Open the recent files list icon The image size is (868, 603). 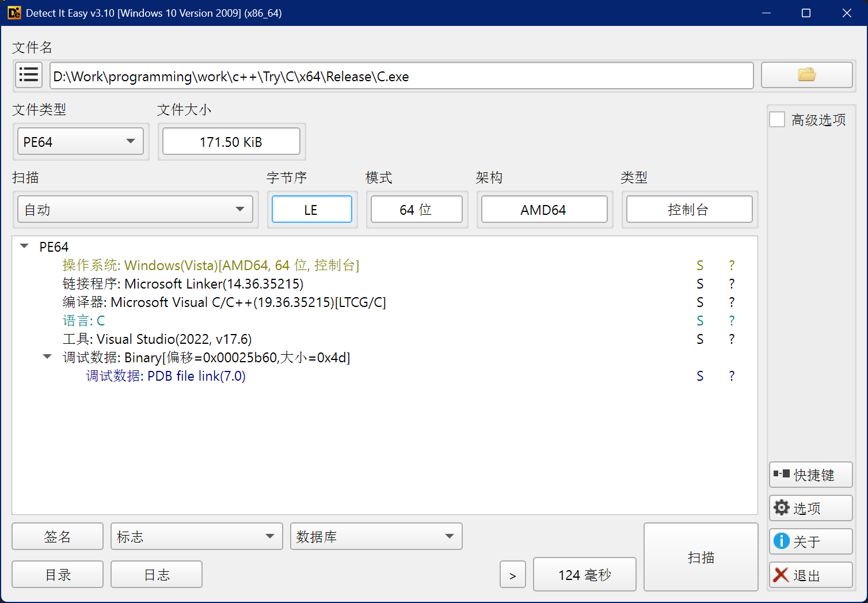point(29,75)
